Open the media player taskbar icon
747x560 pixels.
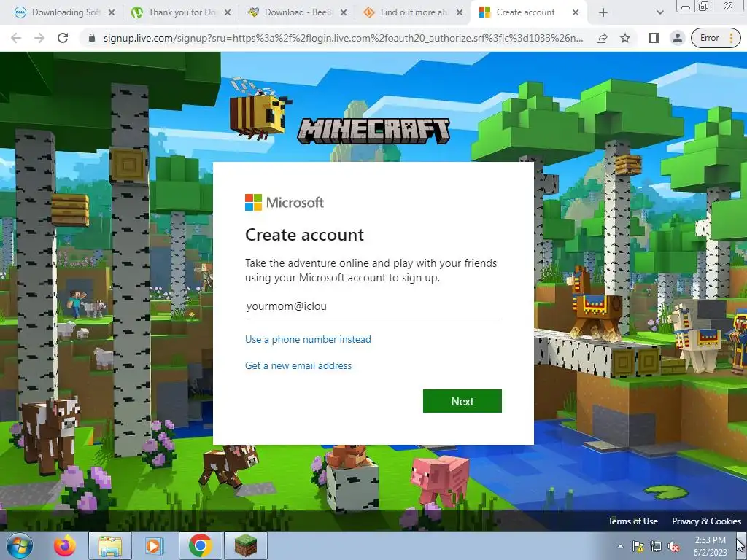(x=153, y=545)
